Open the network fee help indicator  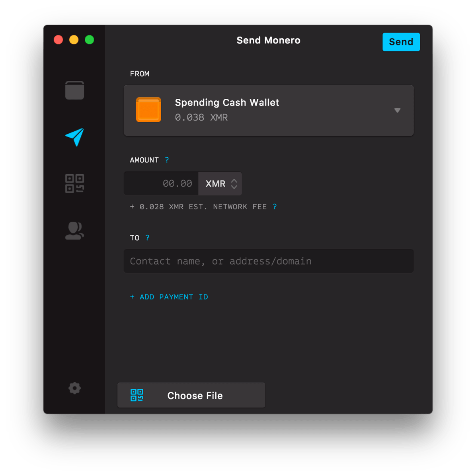tap(275, 207)
